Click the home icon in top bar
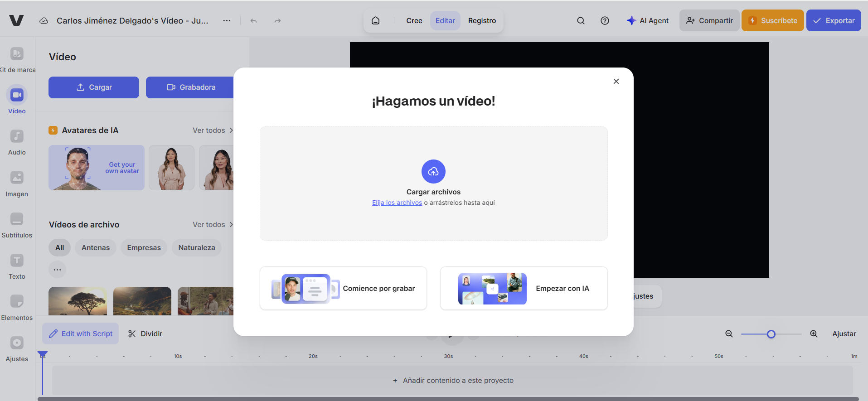868x401 pixels. [375, 21]
